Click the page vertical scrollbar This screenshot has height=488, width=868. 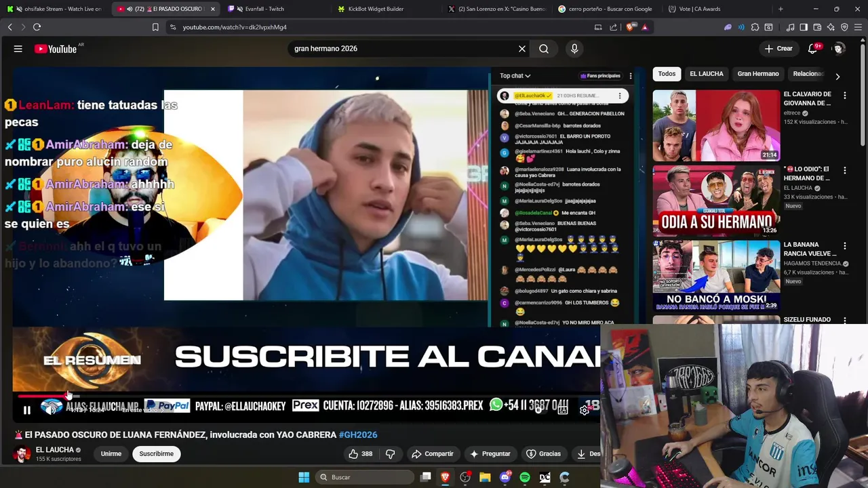point(863,95)
